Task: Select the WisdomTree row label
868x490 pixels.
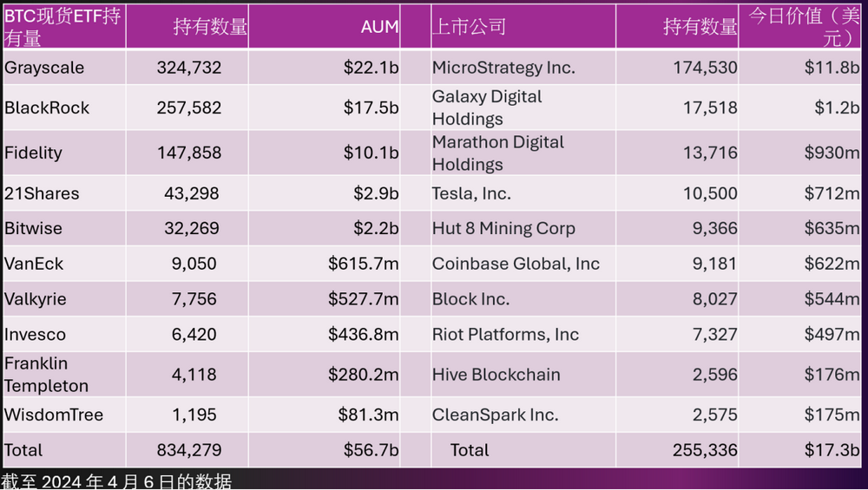Action: 54,415
